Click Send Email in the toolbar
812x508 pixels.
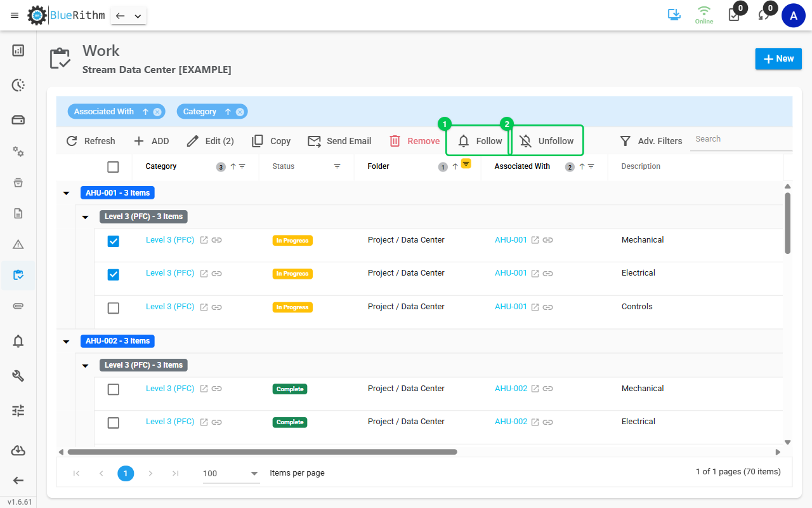[339, 141]
